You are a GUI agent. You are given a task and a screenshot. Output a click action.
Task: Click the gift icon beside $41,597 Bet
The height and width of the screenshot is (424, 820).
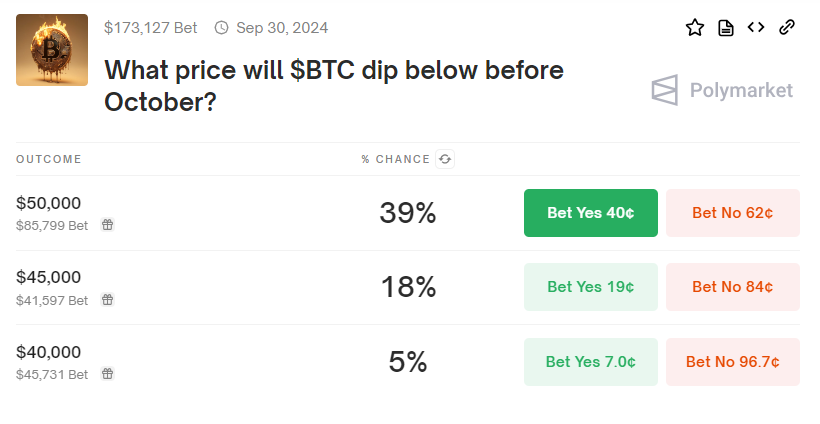107,300
